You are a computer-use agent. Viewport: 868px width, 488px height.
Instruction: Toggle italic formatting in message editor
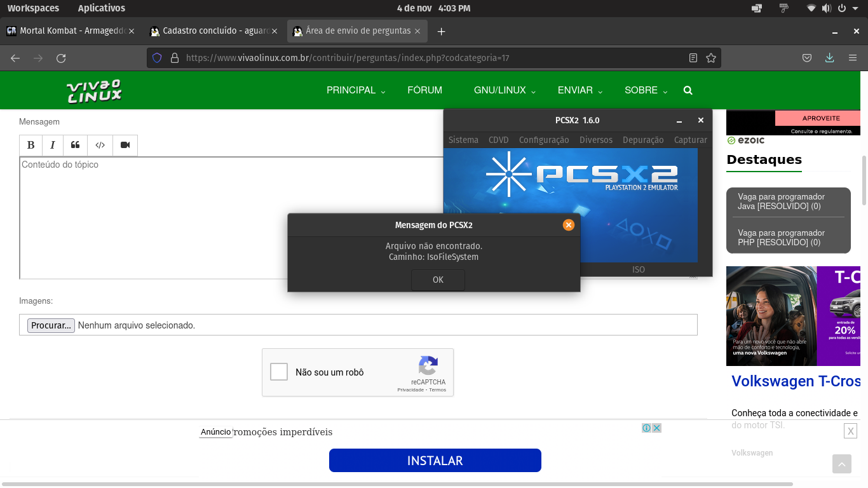pos(53,146)
